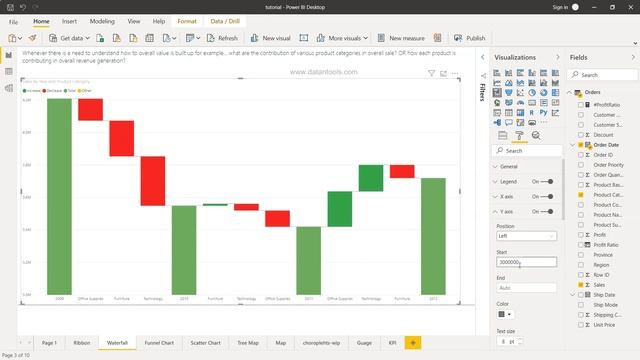Select the Python visual icon
The height and width of the screenshot is (360, 640).
[543, 113]
